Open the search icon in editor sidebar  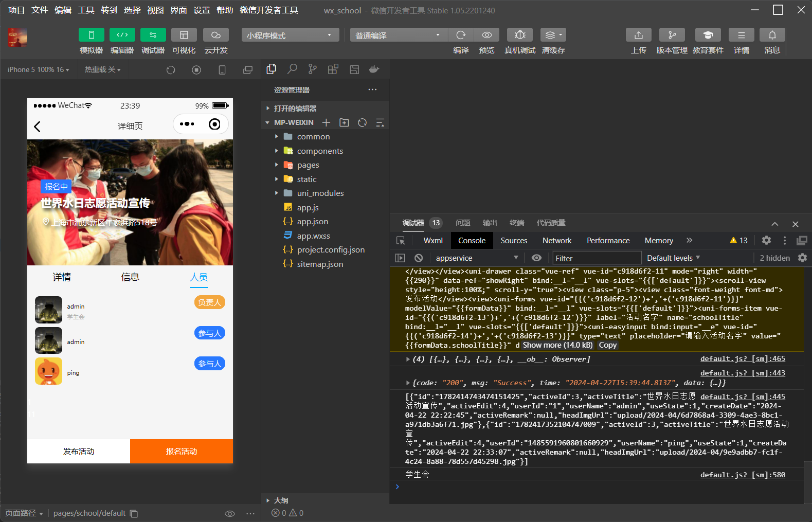click(292, 69)
